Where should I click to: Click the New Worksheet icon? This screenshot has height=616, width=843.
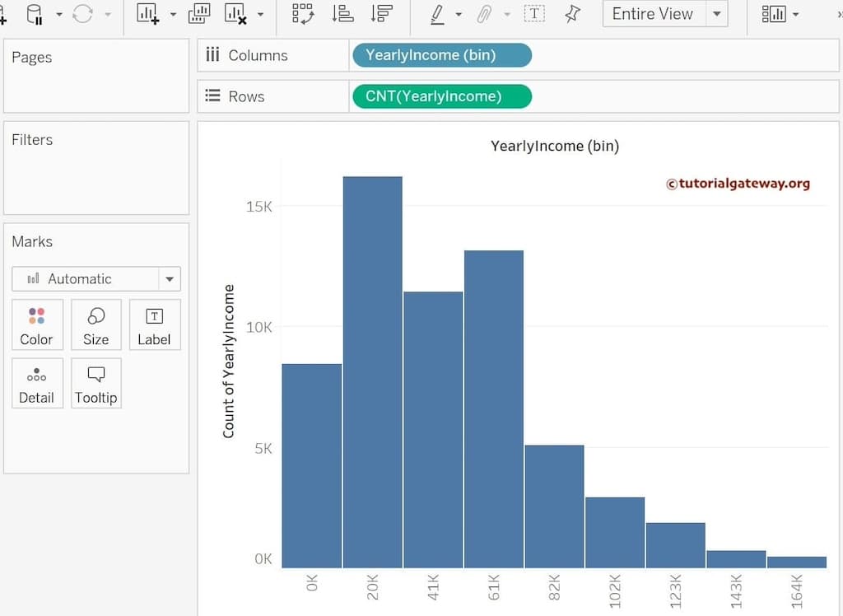click(x=147, y=14)
